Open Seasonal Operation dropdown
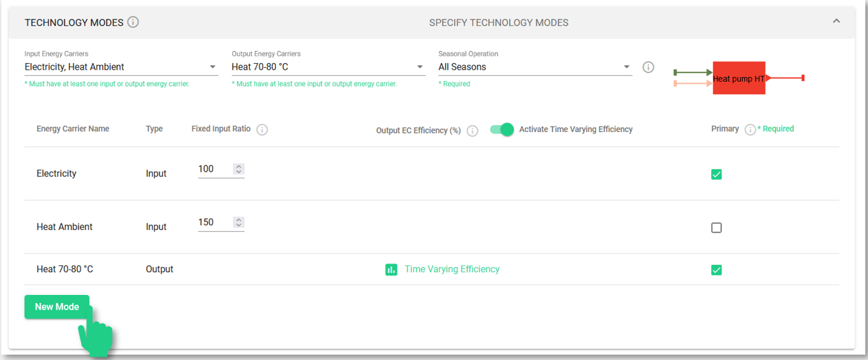Screen dimensions: 868x360 click(x=534, y=67)
